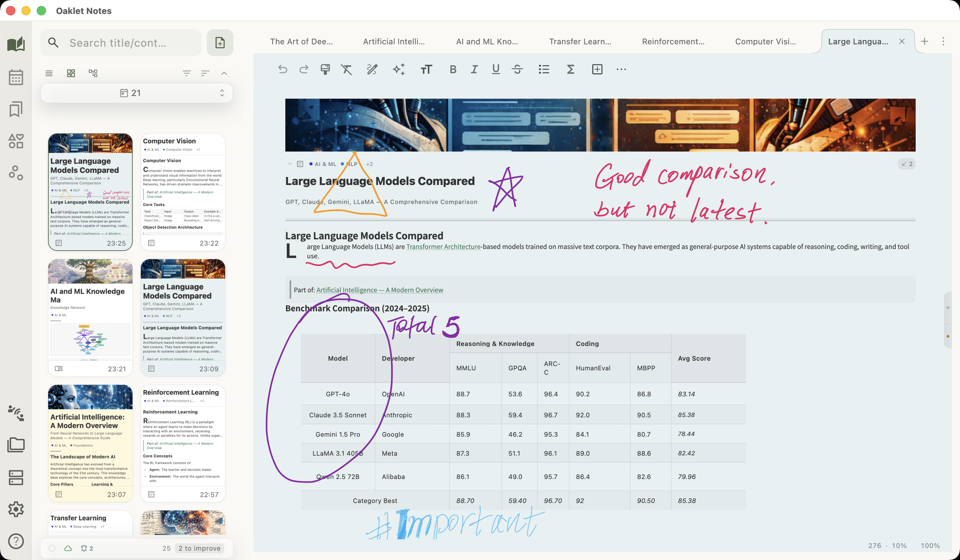The width and height of the screenshot is (960, 560).
Task: Click the 100% zoom level indicator
Action: tap(930, 546)
